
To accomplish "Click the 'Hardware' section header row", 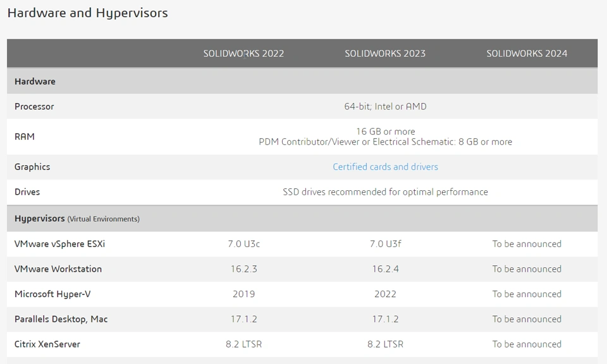I will click(302, 82).
